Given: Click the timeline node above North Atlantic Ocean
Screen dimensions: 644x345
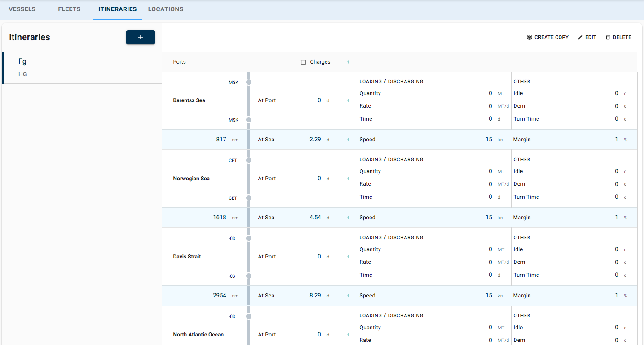Looking at the screenshot, I should (249, 316).
